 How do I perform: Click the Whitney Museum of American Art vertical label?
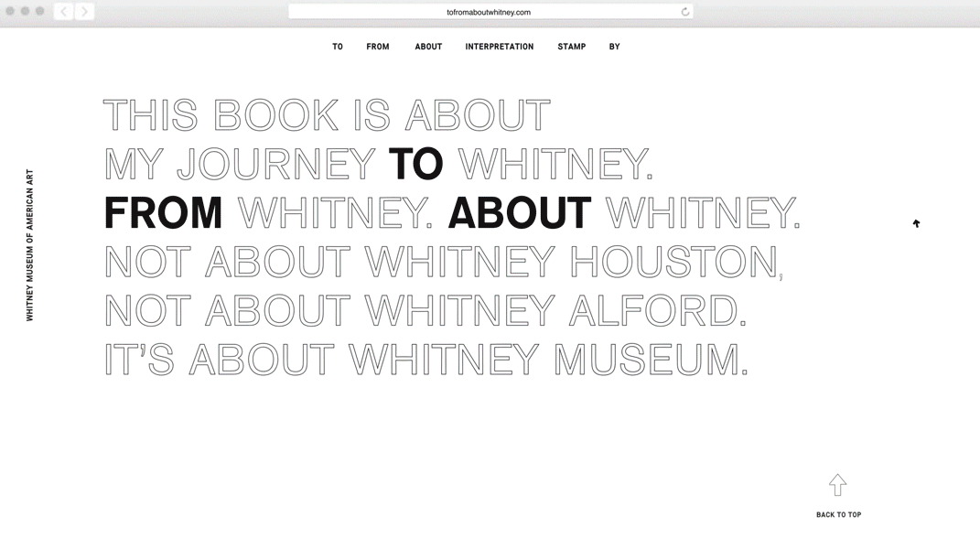29,245
